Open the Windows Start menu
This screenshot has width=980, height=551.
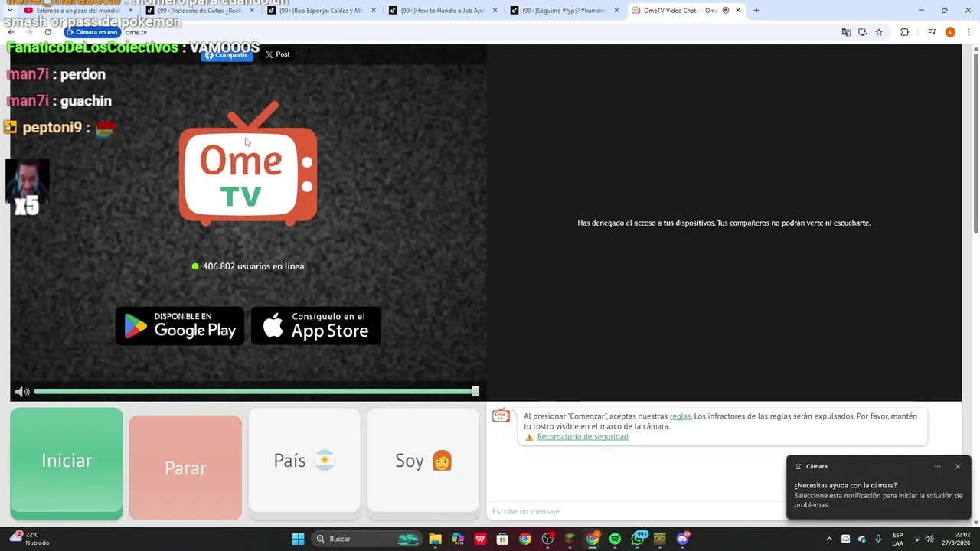click(x=298, y=539)
